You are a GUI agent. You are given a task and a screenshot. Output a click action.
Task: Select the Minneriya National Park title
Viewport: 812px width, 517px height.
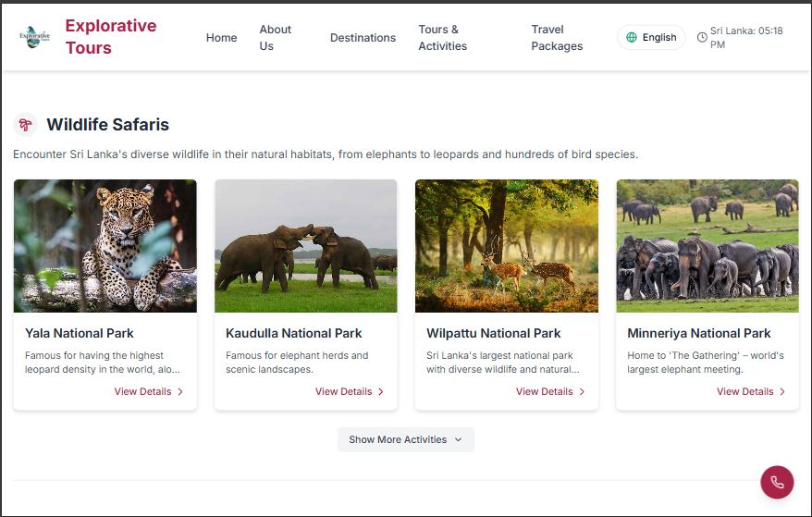click(699, 333)
